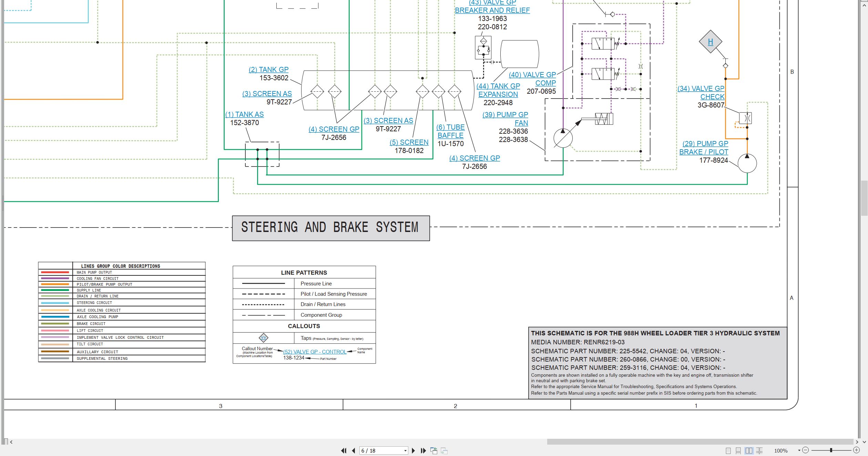Open the (1) TANK AS link
Viewport: 868px width, 456px height.
coord(244,114)
